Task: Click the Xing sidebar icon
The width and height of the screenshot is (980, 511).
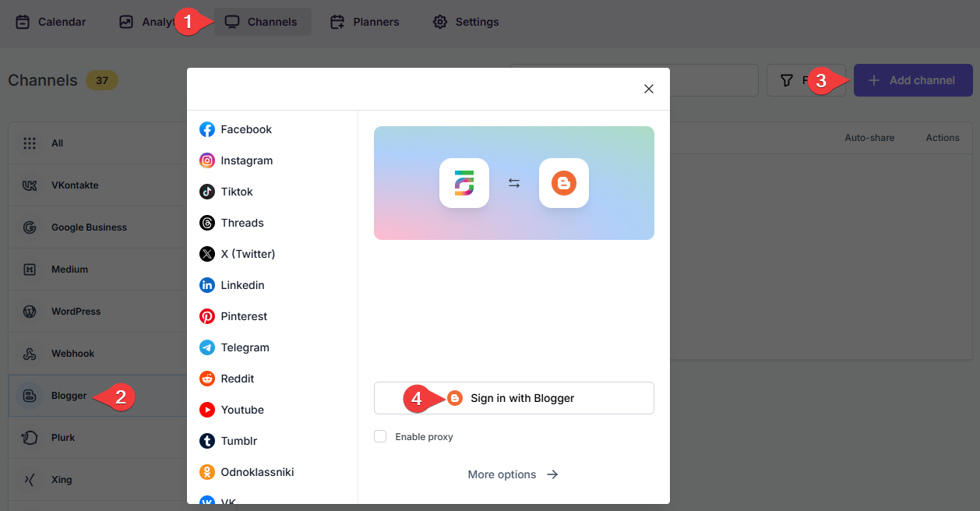Action: coord(30,480)
